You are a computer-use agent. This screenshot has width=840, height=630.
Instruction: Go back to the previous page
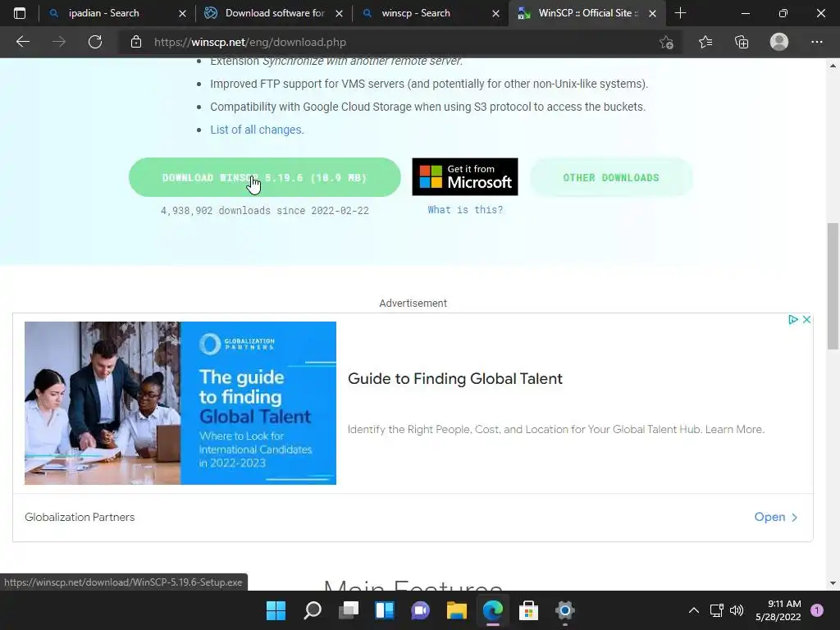(22, 42)
